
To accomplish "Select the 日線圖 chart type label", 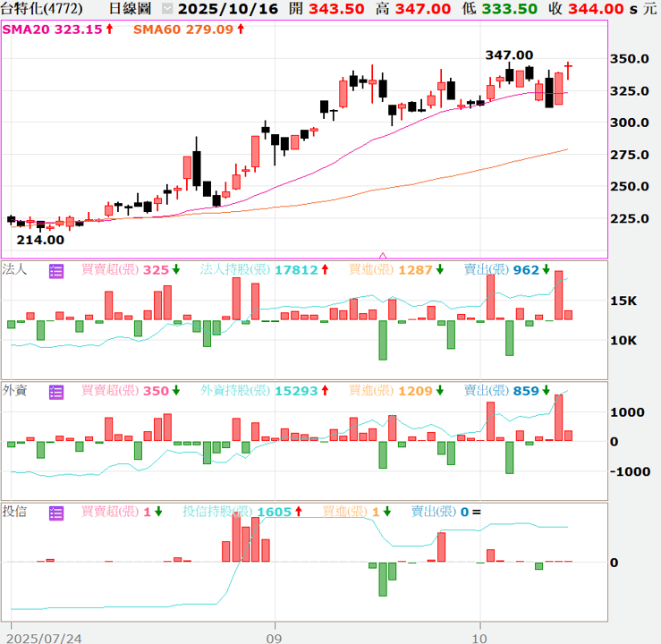I will 130,8.
